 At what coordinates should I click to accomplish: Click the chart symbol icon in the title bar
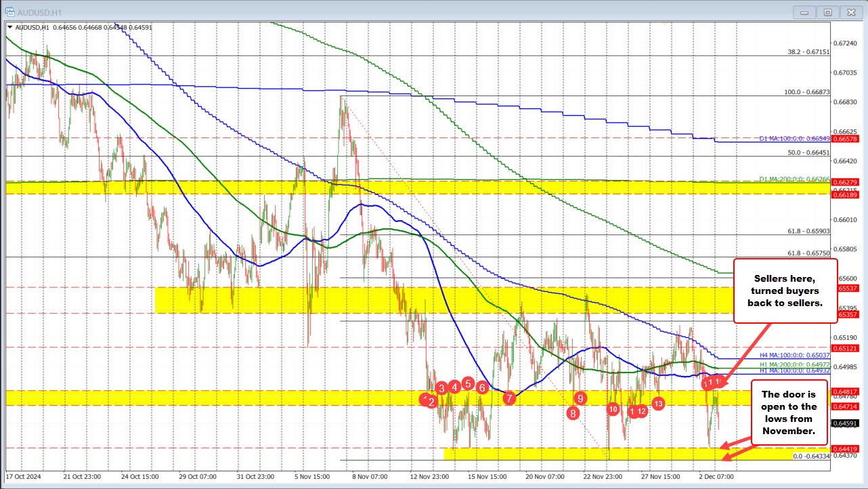tap(9, 12)
